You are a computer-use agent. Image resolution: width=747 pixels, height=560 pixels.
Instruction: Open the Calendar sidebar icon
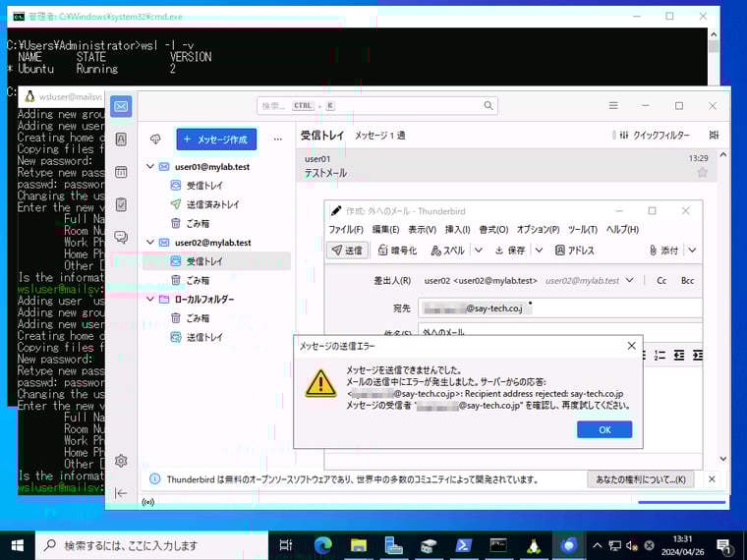coord(121,172)
